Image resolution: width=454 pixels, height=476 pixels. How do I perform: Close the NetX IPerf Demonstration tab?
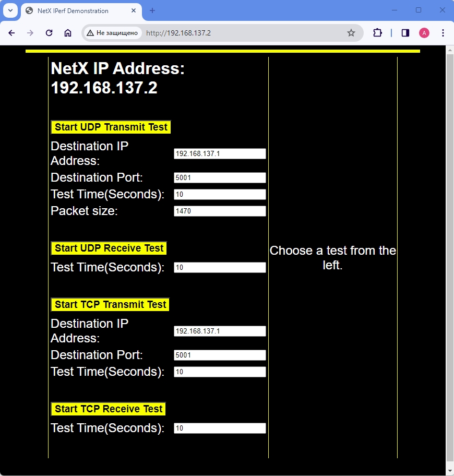134,10
